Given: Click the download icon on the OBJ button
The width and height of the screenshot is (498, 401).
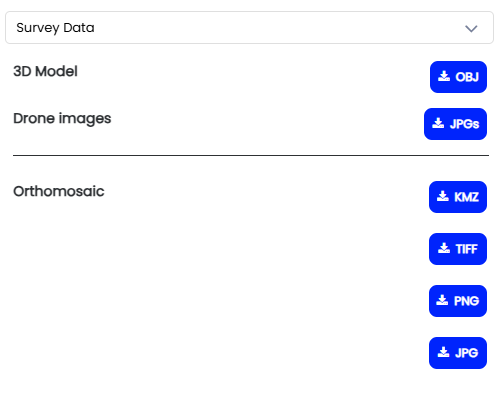Looking at the screenshot, I should 444,76.
